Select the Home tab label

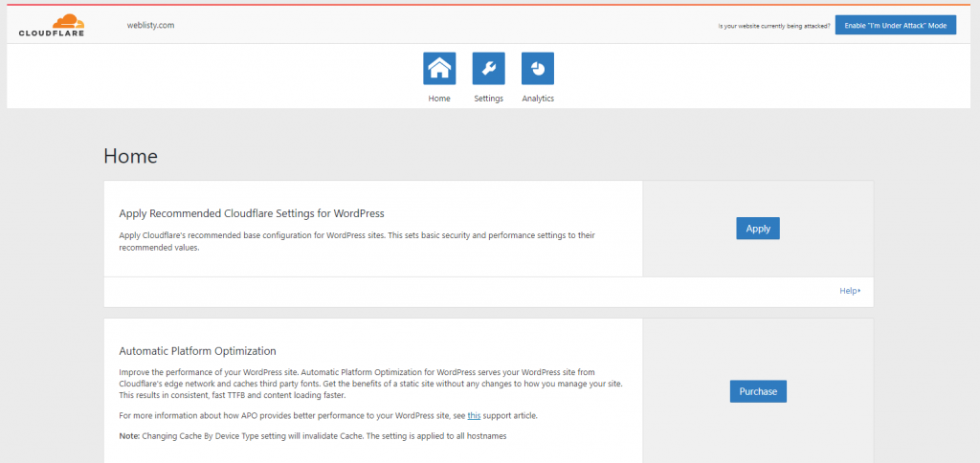coord(439,99)
